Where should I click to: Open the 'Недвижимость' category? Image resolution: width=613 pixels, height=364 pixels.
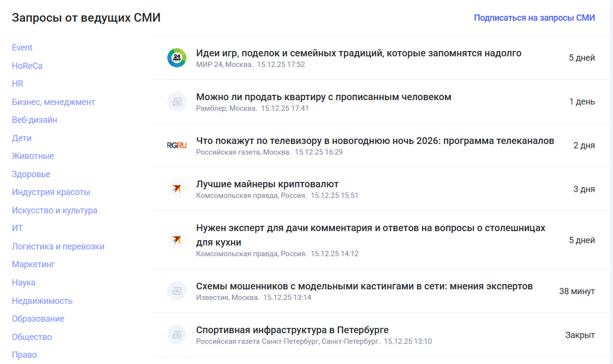point(42,301)
